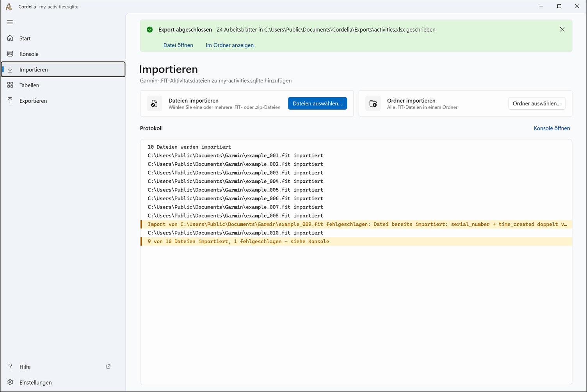Click the Konsole terminal icon

tap(10, 54)
